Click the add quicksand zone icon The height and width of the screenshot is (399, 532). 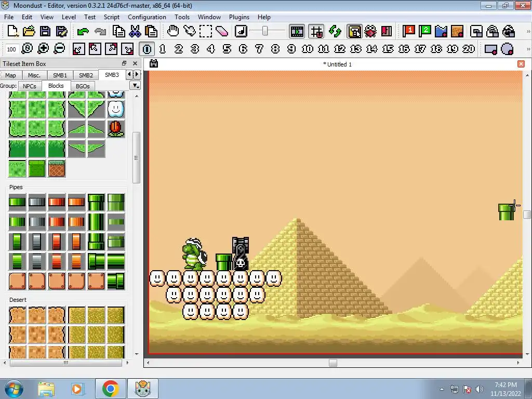457,31
